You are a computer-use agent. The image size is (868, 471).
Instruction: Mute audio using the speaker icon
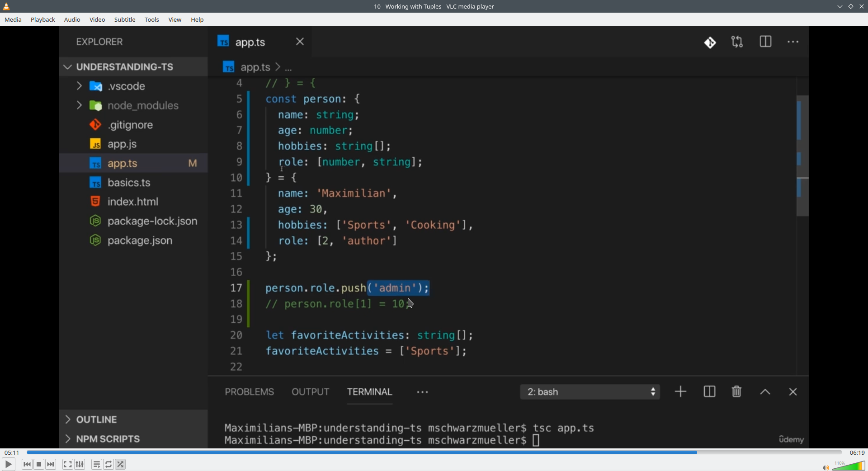point(826,467)
